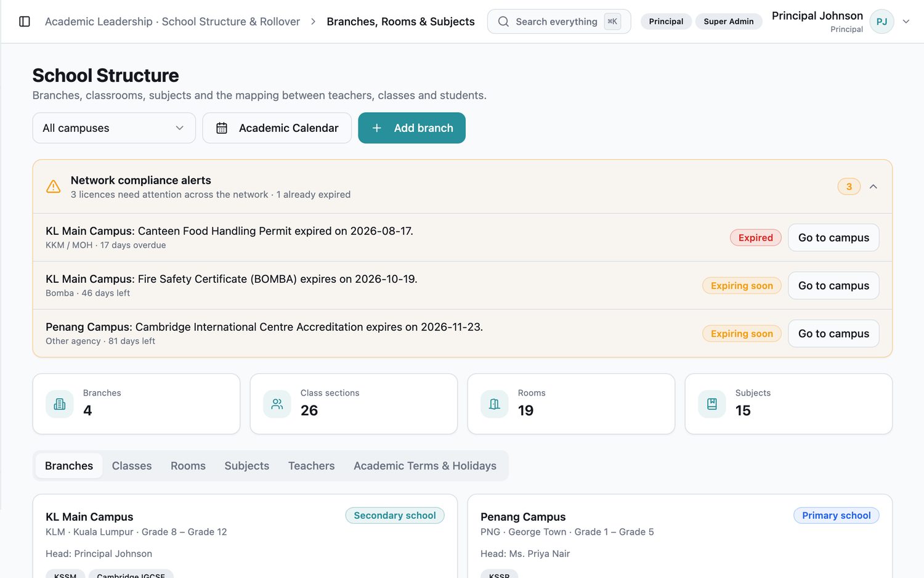Click the Branches building icon

[60, 404]
